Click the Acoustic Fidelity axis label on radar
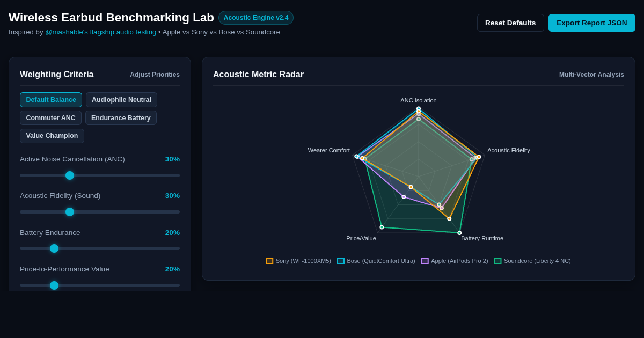The width and height of the screenshot is (644, 338). coord(509,150)
